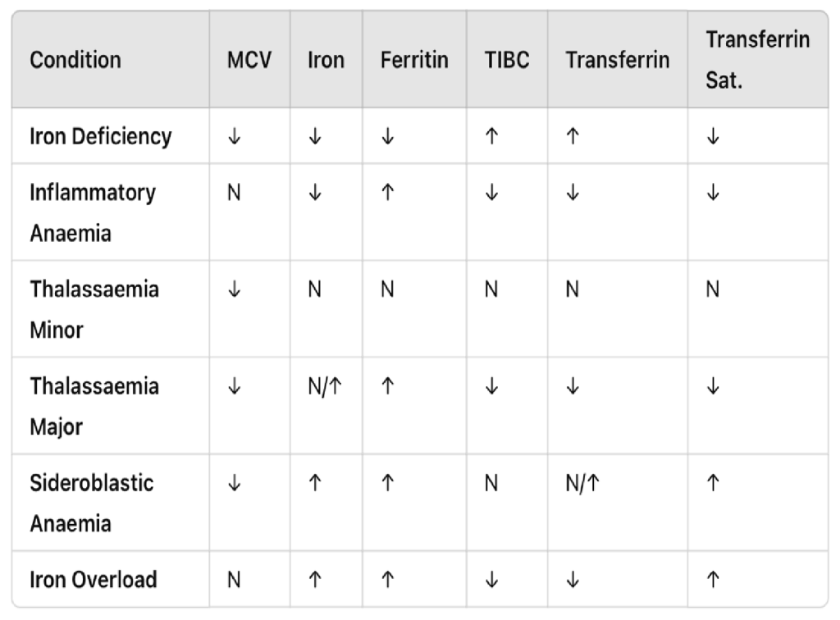
Task: Select Transferrin Sat. cell for Thalassaemia Minor
Action: (x=713, y=290)
